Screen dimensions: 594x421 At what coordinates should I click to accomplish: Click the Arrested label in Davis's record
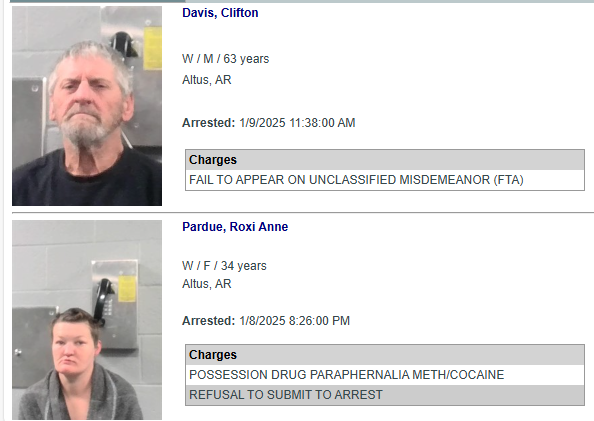click(209, 123)
